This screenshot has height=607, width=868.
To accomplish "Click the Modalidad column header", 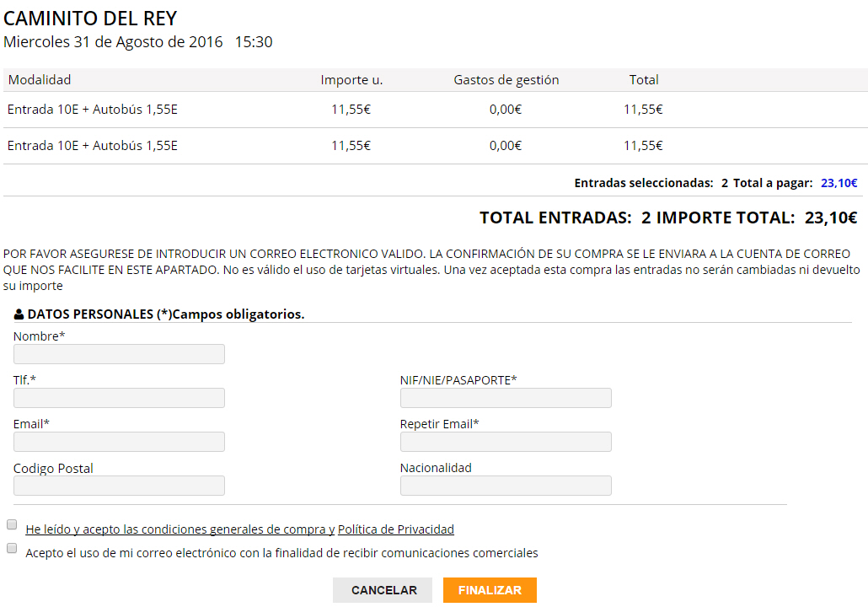I will [x=40, y=80].
